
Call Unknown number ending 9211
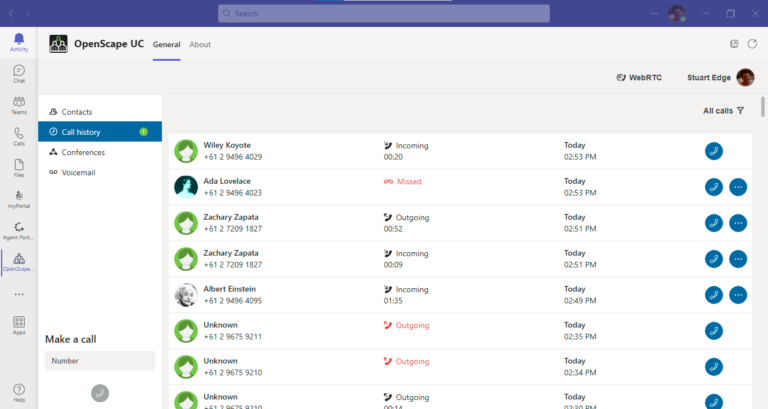[x=714, y=331]
